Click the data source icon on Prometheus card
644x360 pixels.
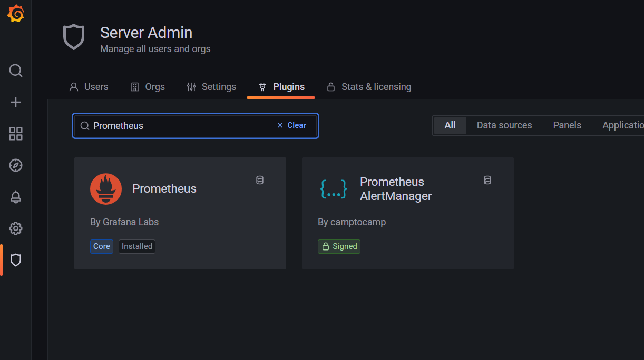(260, 180)
